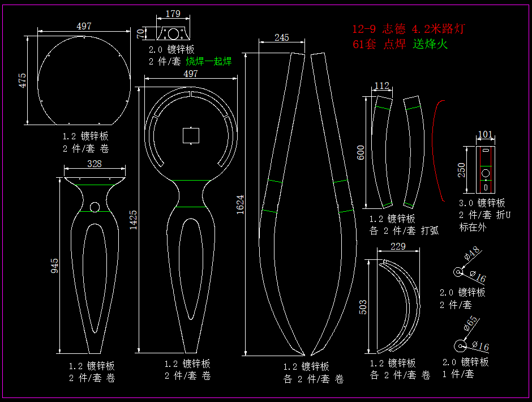The image size is (532, 402).
Task: Click the Ø48 diameter annotation
Action: (x=471, y=253)
